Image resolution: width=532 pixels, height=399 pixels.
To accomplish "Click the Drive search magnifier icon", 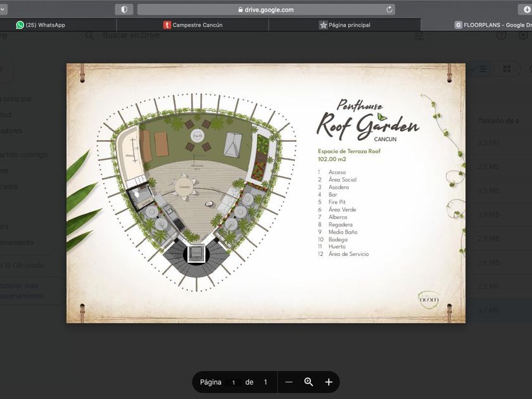I will tap(89, 35).
